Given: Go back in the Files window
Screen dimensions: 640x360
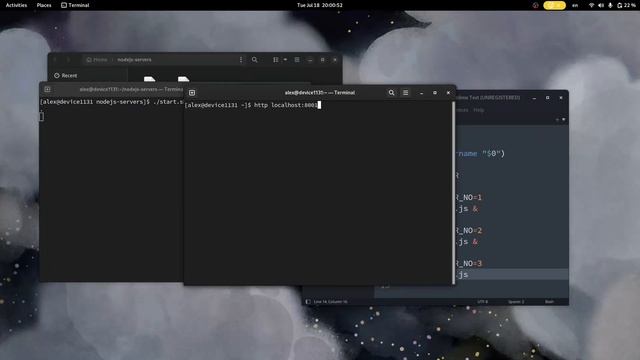Looking at the screenshot, I should click(x=55, y=60).
